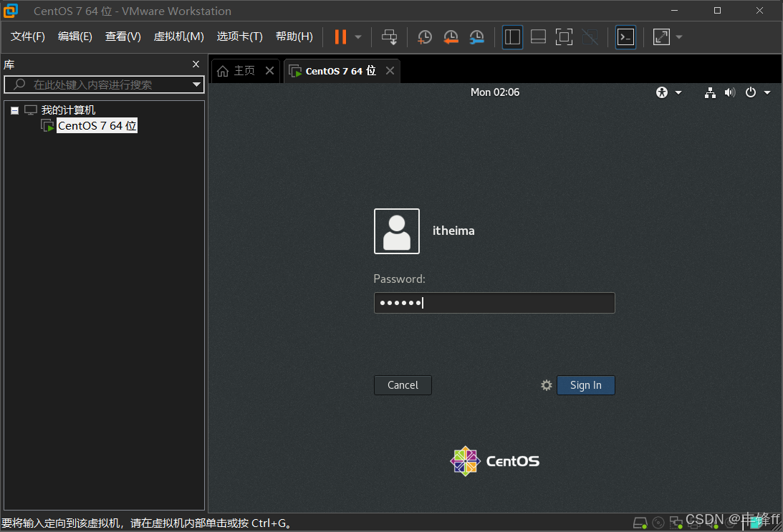Select CentOS 7 64 位 in the library
The image size is (783, 532).
[x=97, y=126]
